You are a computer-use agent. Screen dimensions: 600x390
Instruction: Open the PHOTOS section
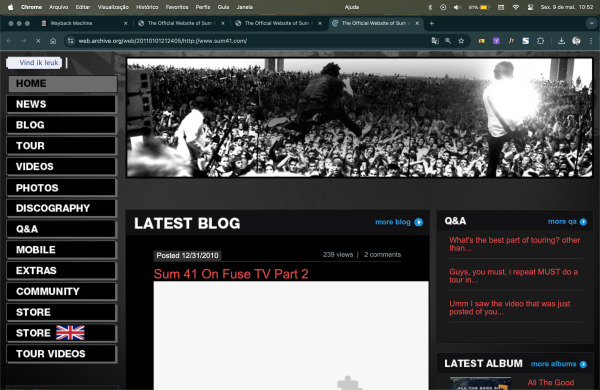tap(61, 188)
